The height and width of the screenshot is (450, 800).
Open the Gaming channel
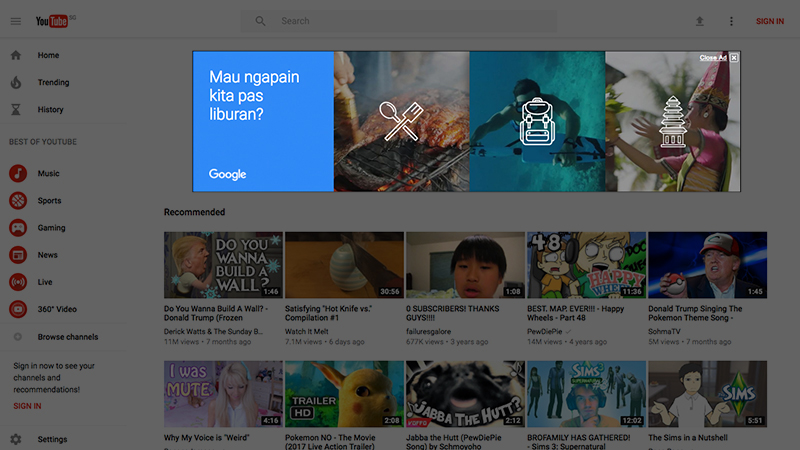click(x=51, y=228)
